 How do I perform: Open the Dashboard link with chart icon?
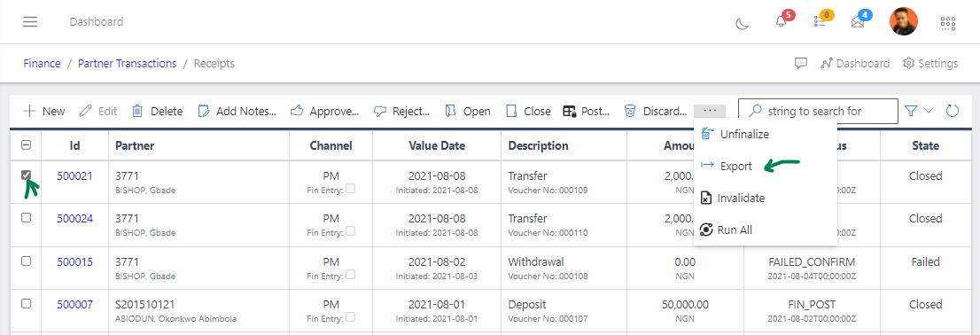click(x=855, y=63)
